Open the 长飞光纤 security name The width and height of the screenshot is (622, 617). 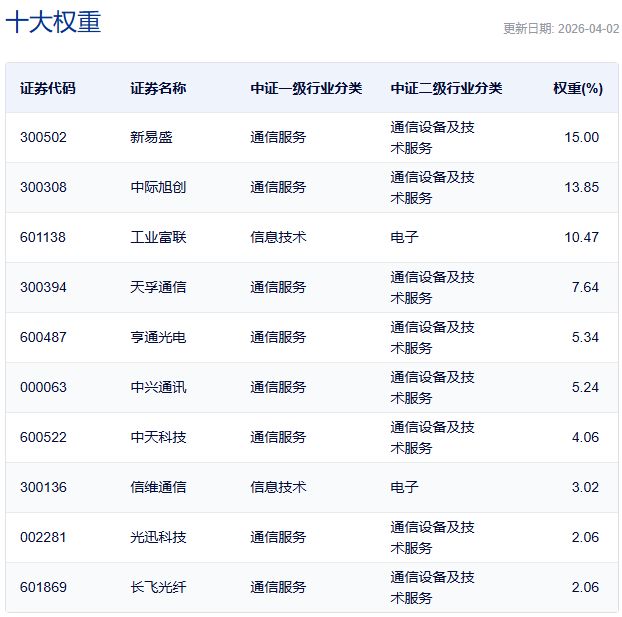click(x=158, y=587)
